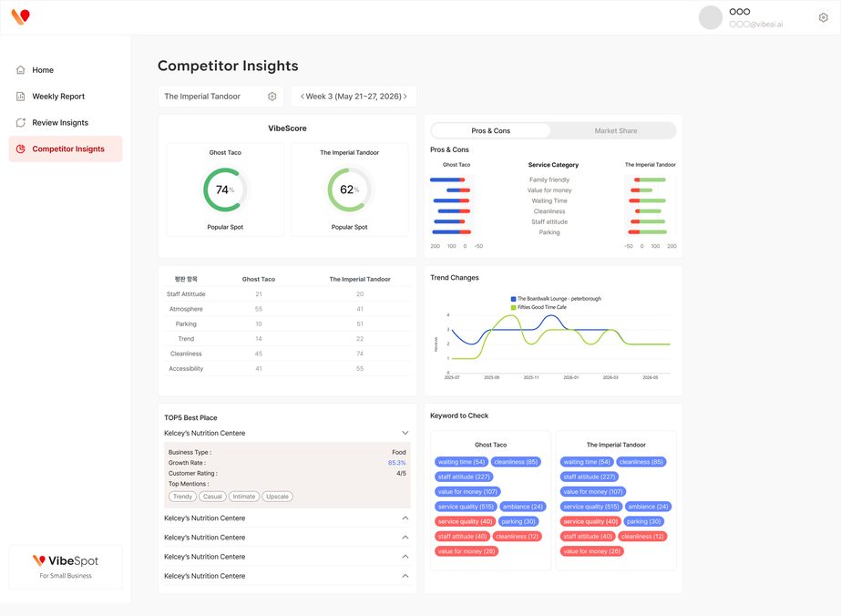Click the Atmosphere row value 55
841x616 pixels.
(259, 309)
